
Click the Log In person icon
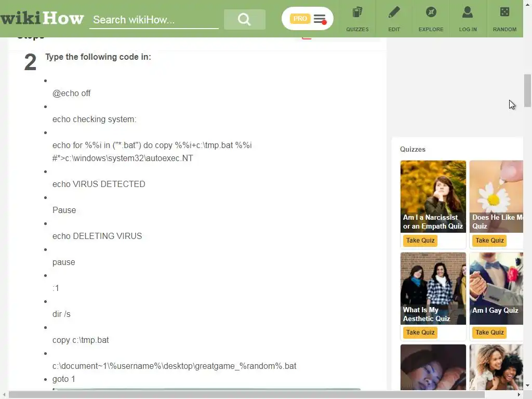468,12
